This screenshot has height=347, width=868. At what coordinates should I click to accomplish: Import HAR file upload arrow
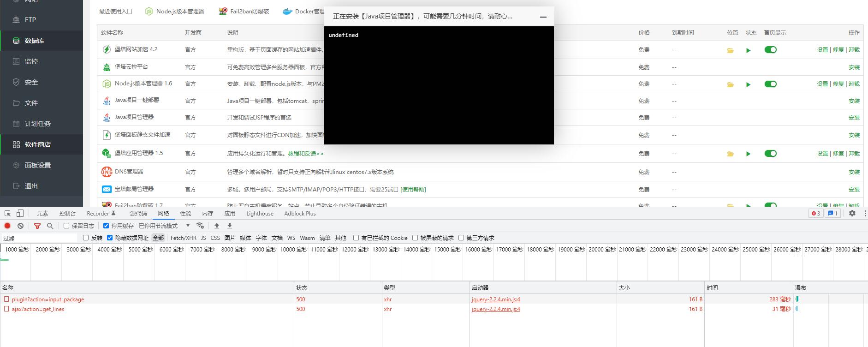coord(216,226)
